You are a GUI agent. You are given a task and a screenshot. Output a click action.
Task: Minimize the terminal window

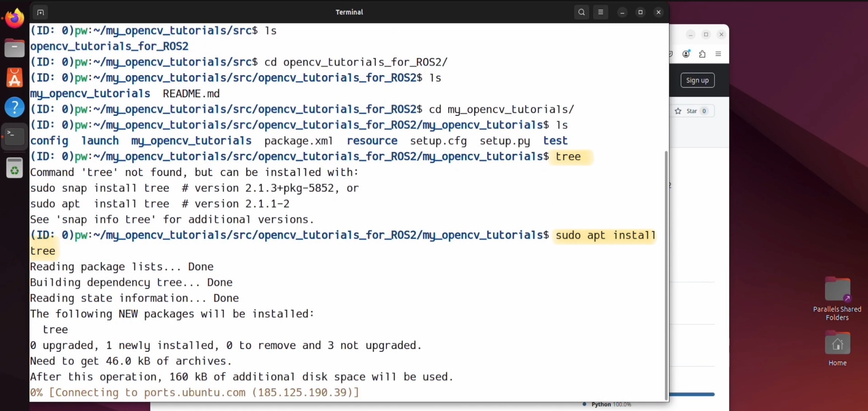pos(622,12)
